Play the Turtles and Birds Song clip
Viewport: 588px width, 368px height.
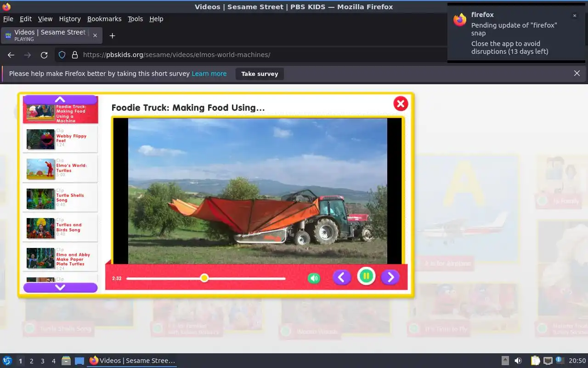point(61,228)
